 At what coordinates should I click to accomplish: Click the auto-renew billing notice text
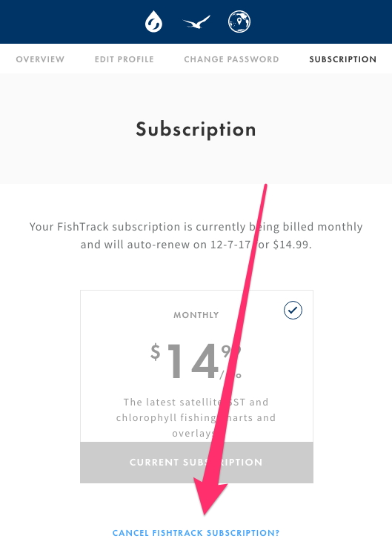(x=196, y=235)
